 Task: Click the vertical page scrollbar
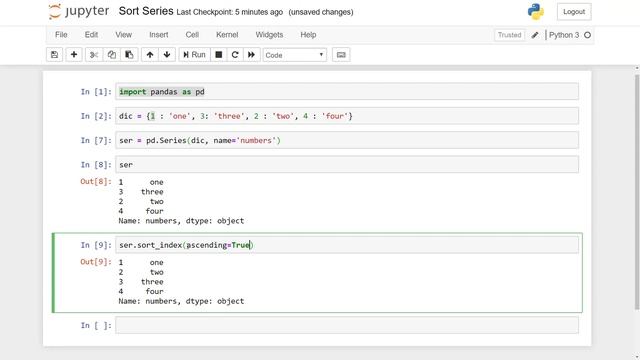click(637, 192)
